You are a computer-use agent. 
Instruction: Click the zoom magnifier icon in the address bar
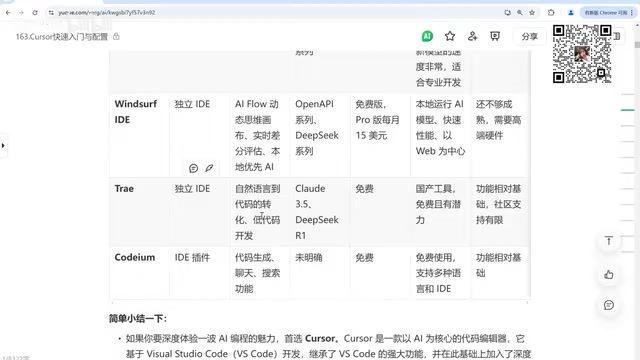[x=520, y=13]
